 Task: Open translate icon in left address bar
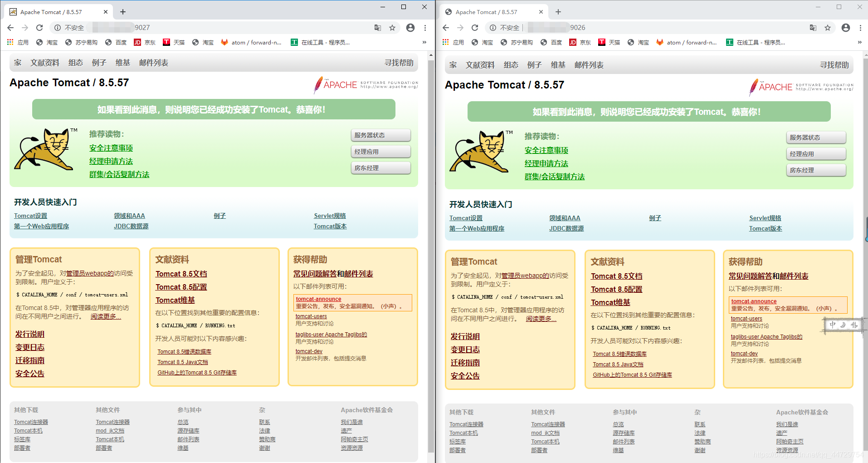378,28
